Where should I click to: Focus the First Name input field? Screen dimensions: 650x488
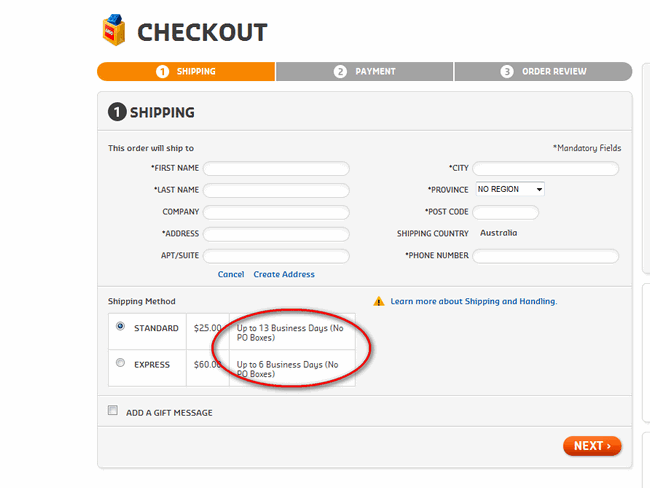coord(276,168)
